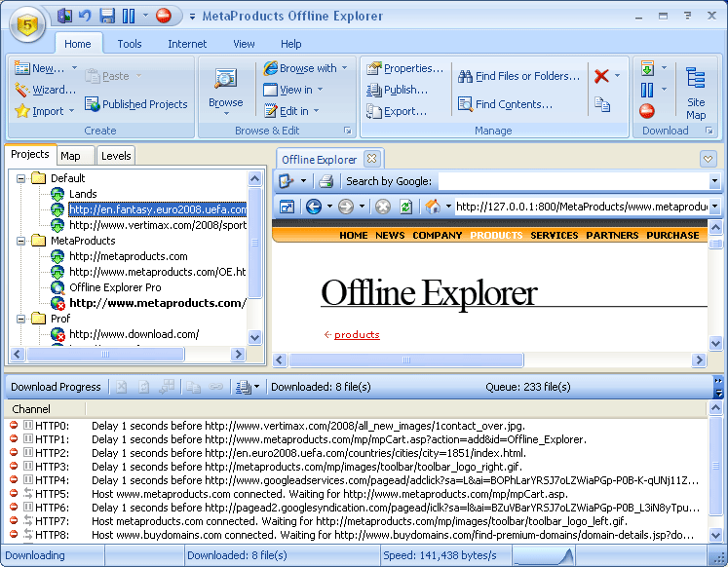Stop the HTTP0 channel with red icon
This screenshot has width=728, height=567.
click(x=14, y=426)
